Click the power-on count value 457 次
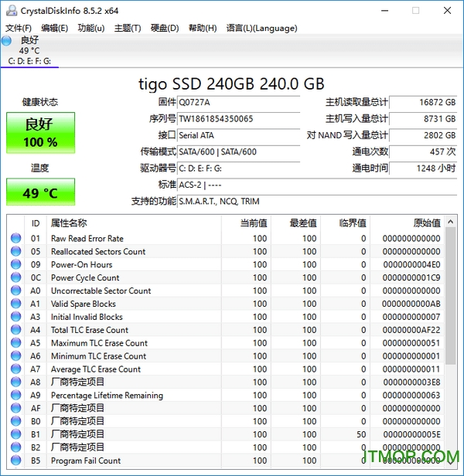464x476 pixels. click(x=423, y=151)
